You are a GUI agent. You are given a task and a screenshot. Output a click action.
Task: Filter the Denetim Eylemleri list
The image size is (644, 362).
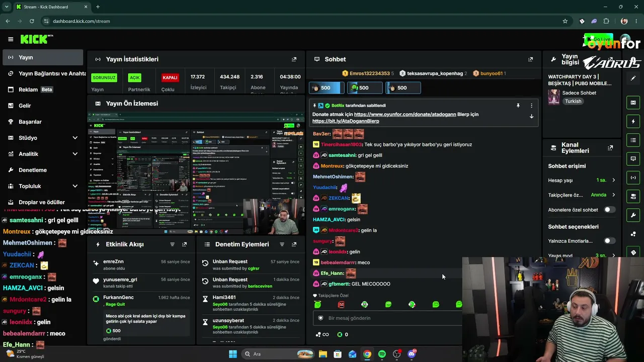(x=282, y=244)
